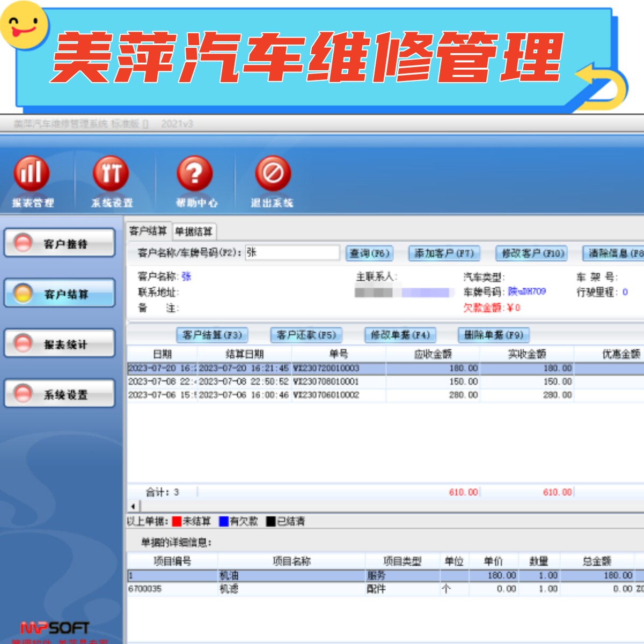Click the customer name value 张
The height and width of the screenshot is (644, 644).
click(x=186, y=276)
